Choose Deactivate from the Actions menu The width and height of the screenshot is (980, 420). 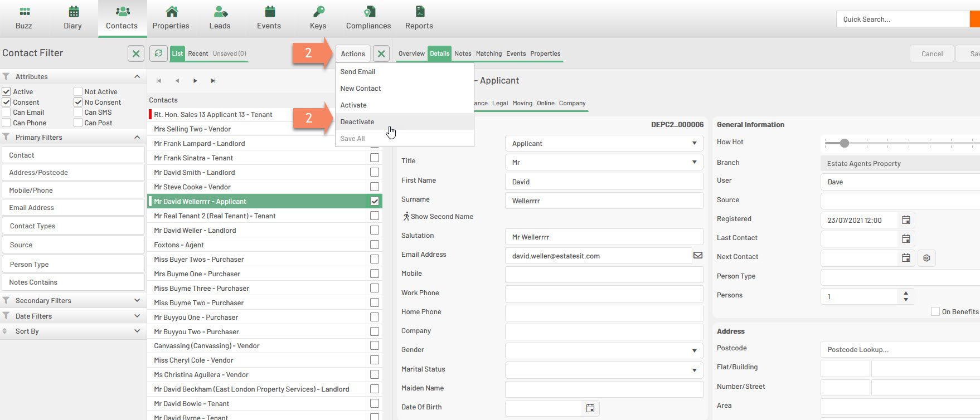pos(357,122)
